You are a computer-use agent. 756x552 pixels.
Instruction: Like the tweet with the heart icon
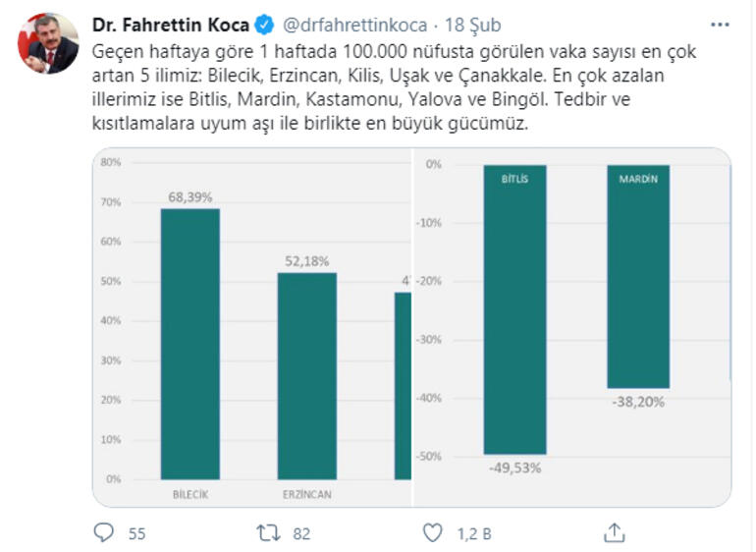tap(432, 532)
